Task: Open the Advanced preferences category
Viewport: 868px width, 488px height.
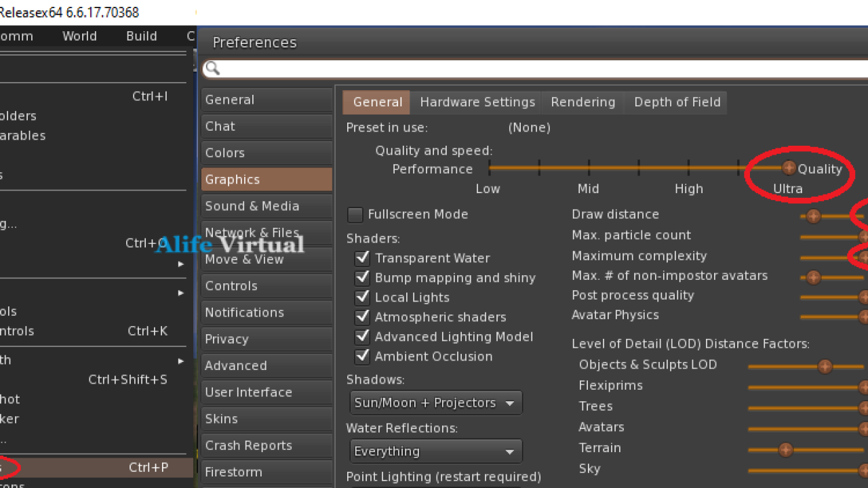Action: (267, 366)
